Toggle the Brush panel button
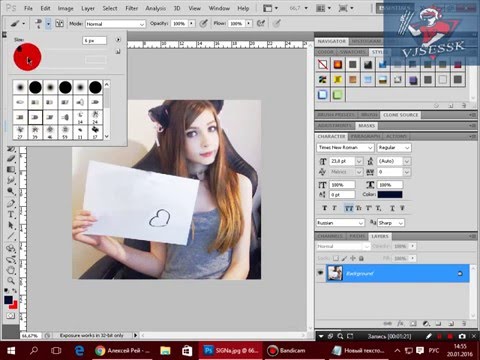Image resolution: width=480 pixels, height=360 pixels. point(60,24)
